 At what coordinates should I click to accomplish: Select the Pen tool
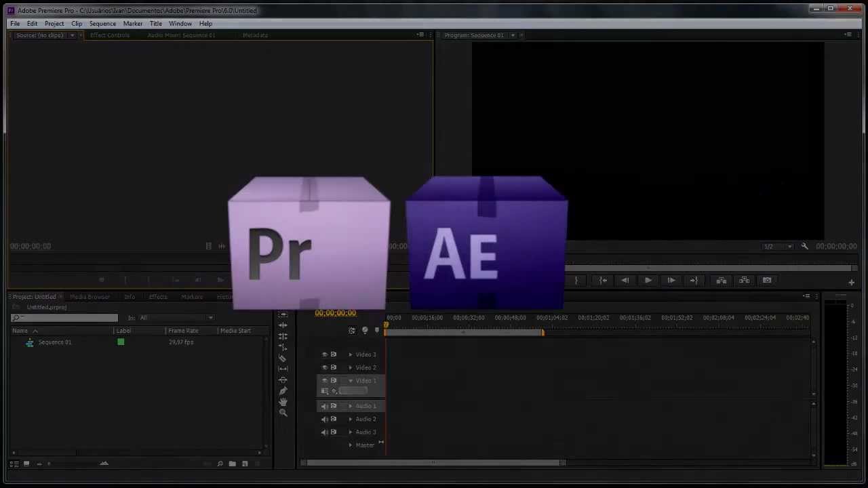point(283,390)
